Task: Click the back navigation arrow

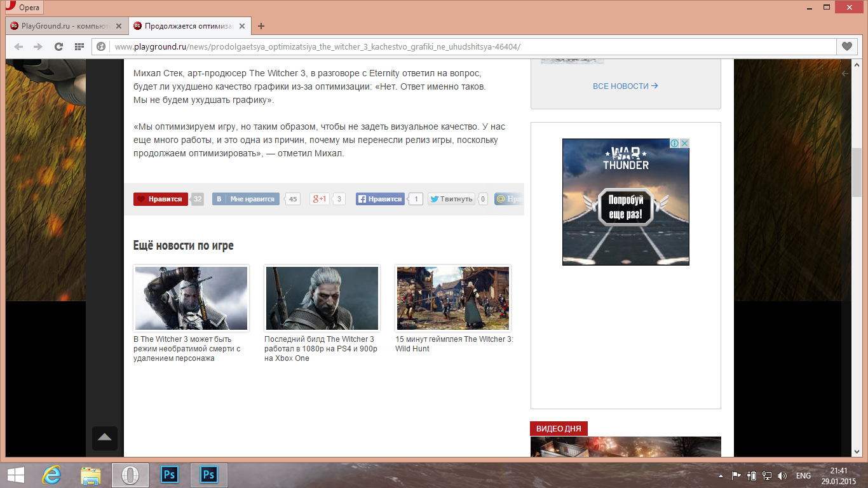Action: [18, 46]
